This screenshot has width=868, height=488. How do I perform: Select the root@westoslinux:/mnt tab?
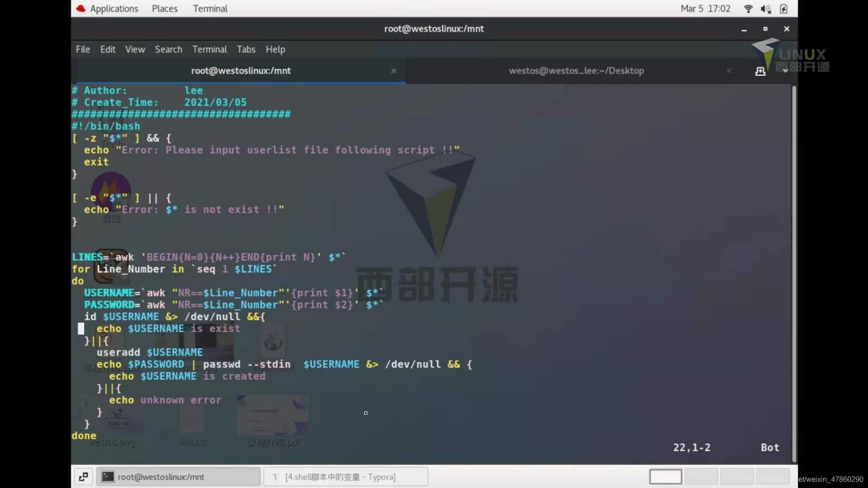[241, 70]
